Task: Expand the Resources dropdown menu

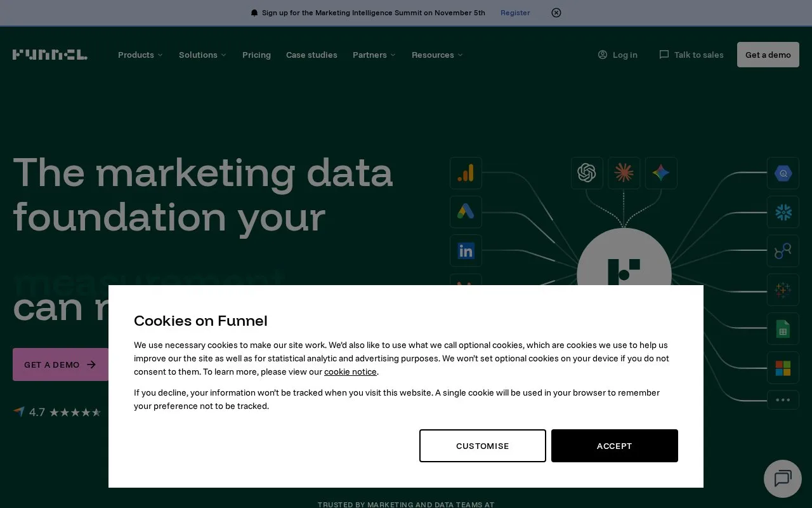Action: (x=437, y=55)
